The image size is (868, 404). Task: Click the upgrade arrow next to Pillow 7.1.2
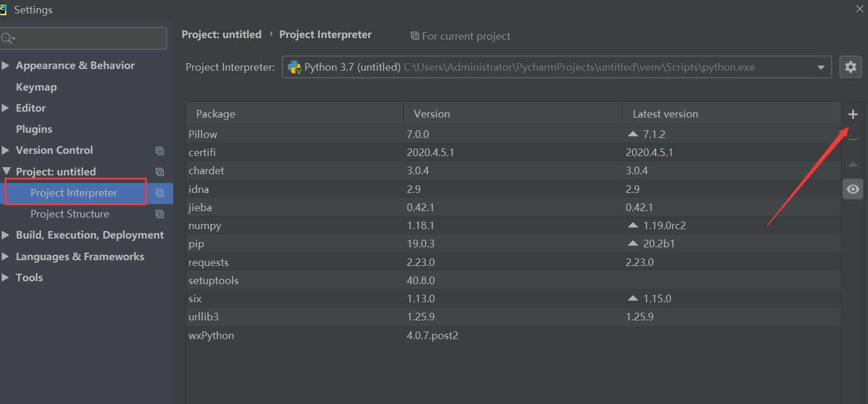coord(632,134)
